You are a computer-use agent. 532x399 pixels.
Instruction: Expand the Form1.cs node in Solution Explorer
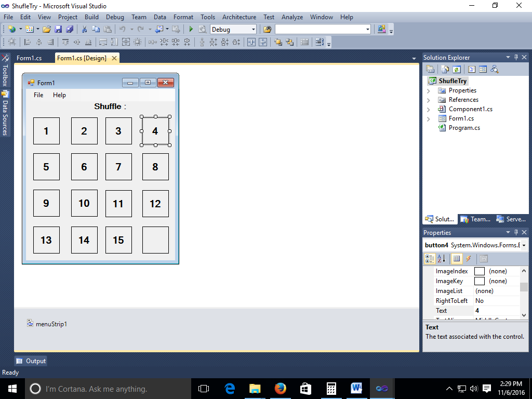tap(429, 119)
